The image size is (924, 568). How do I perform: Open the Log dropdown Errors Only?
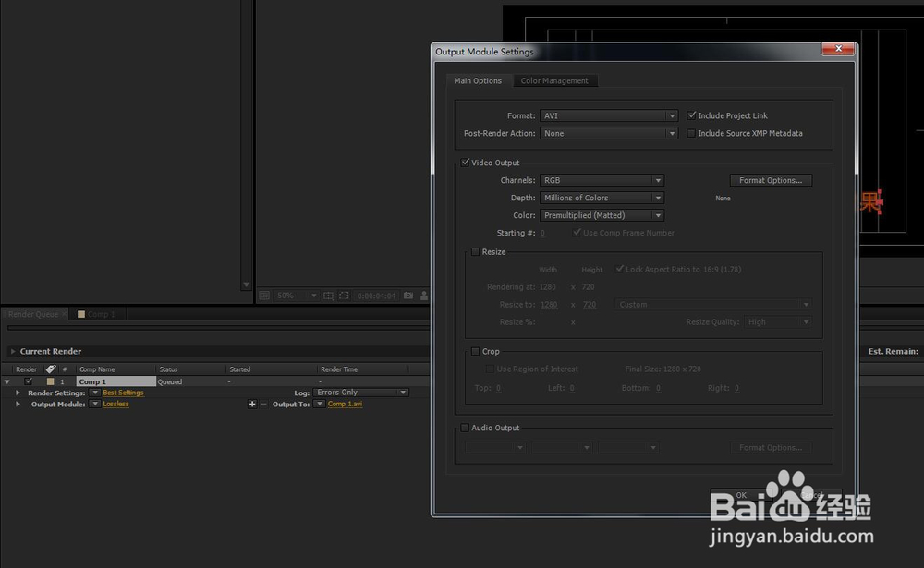click(361, 393)
